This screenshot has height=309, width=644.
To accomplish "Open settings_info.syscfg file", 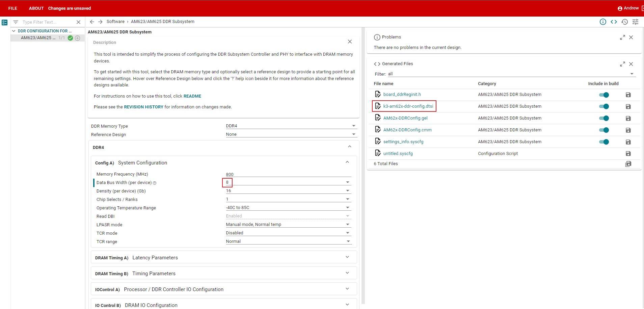I will pyautogui.click(x=403, y=142).
